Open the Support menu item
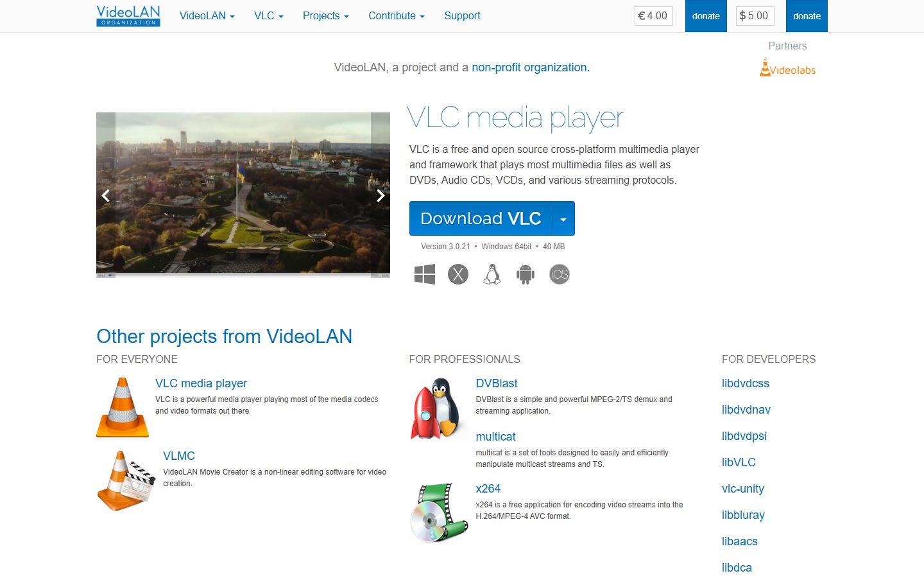This screenshot has height=578, width=924. [x=462, y=15]
